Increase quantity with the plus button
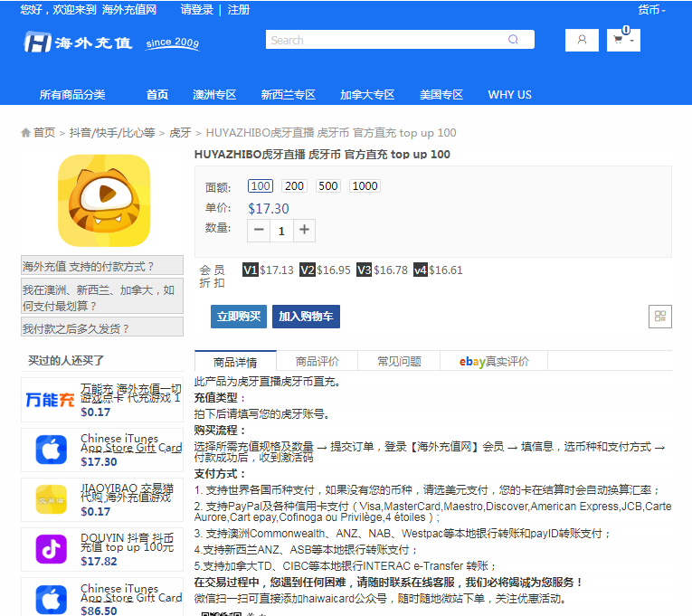Image resolution: width=692 pixels, height=616 pixels. coord(305,231)
